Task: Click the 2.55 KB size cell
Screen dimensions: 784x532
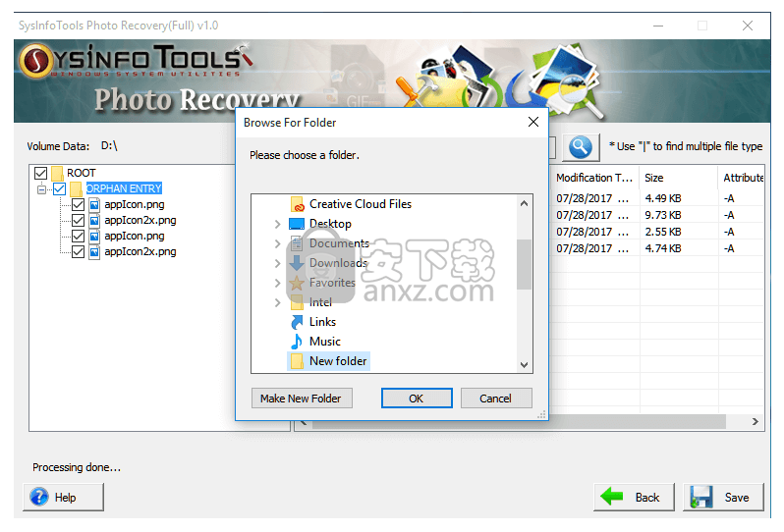Action: (663, 233)
